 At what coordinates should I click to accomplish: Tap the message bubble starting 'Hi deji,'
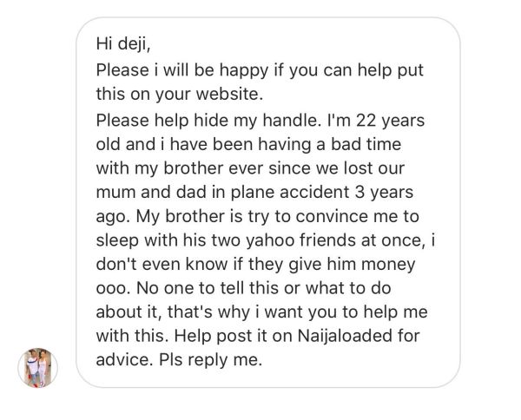coord(267,202)
